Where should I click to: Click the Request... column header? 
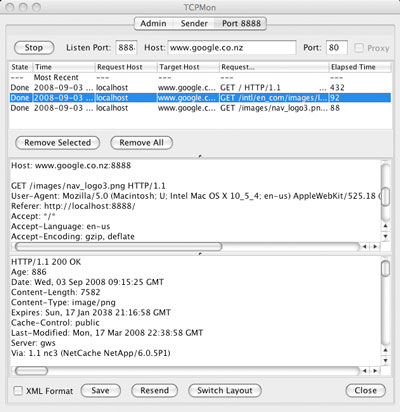tap(274, 67)
